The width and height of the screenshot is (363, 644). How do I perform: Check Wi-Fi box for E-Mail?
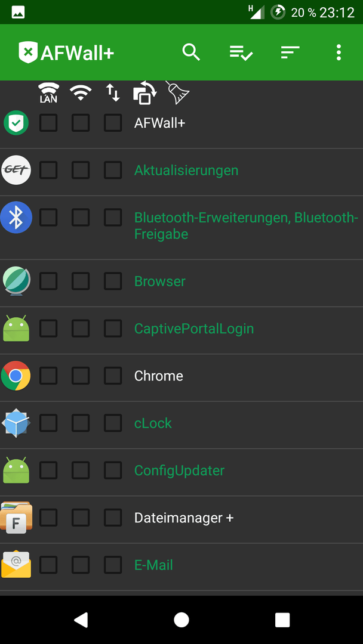pos(81,565)
